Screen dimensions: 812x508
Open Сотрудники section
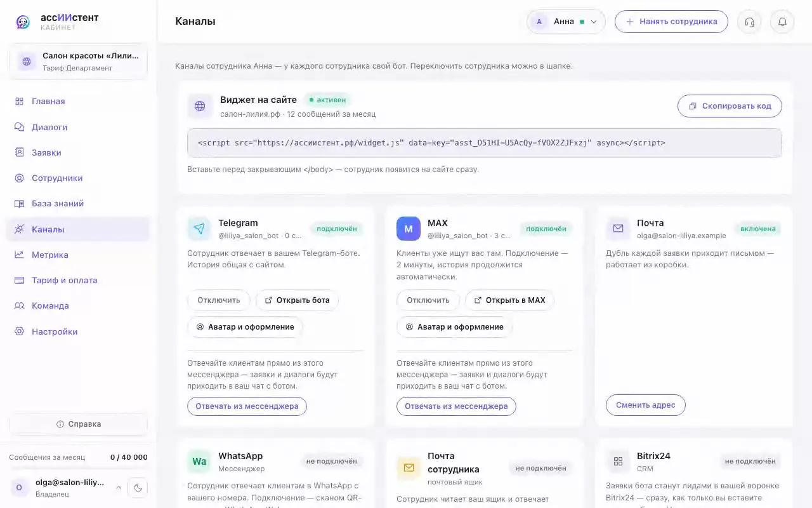coord(77,178)
